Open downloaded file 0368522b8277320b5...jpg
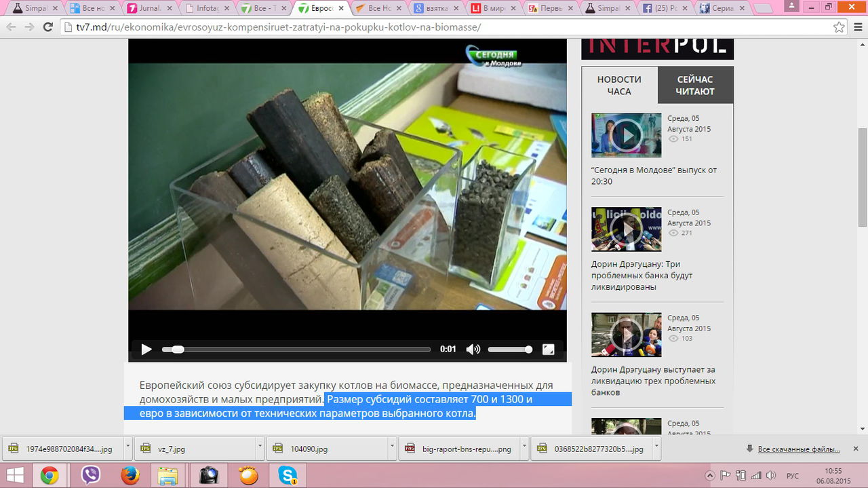Viewport: 868px width, 488px height. pyautogui.click(x=591, y=449)
